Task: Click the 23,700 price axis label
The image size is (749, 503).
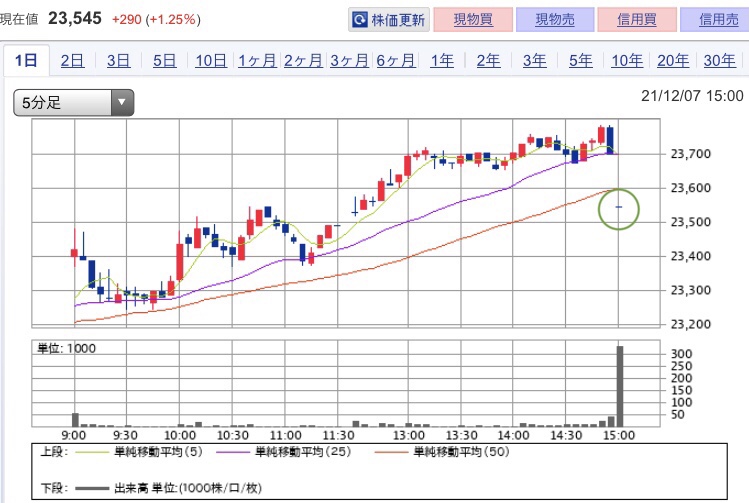Action: tap(691, 154)
